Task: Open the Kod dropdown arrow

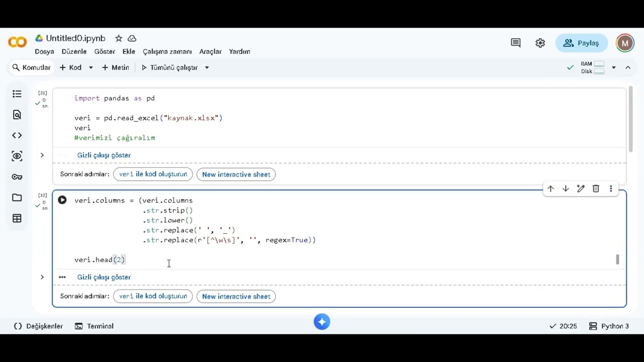Action: [x=91, y=67]
